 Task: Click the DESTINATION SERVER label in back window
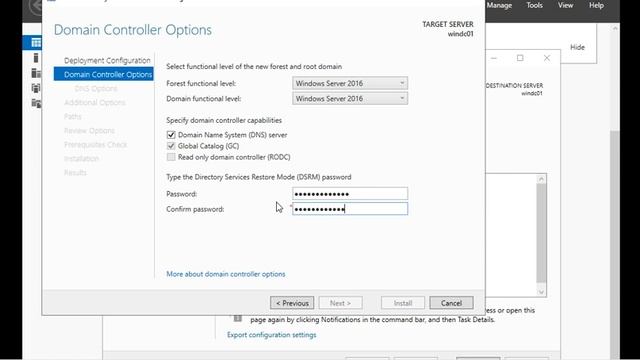click(514, 86)
